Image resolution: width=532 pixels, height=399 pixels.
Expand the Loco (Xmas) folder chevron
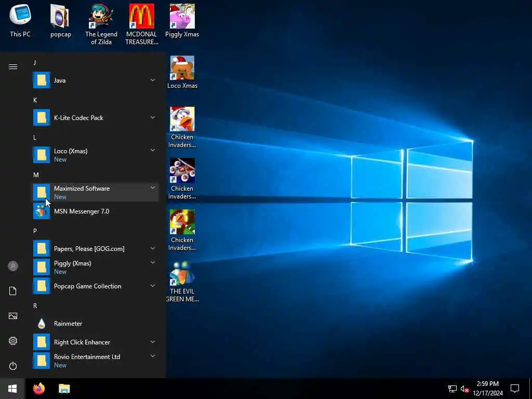coord(153,150)
